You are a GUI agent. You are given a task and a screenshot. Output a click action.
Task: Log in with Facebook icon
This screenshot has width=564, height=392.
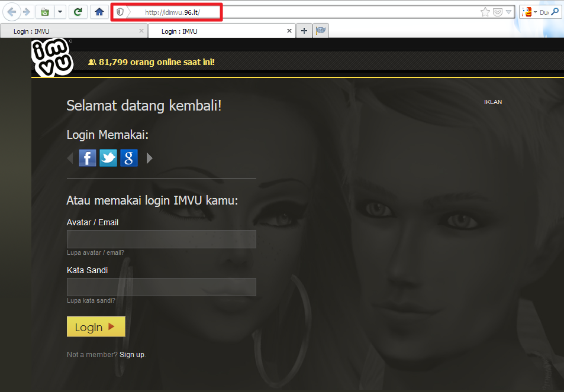[x=88, y=158]
